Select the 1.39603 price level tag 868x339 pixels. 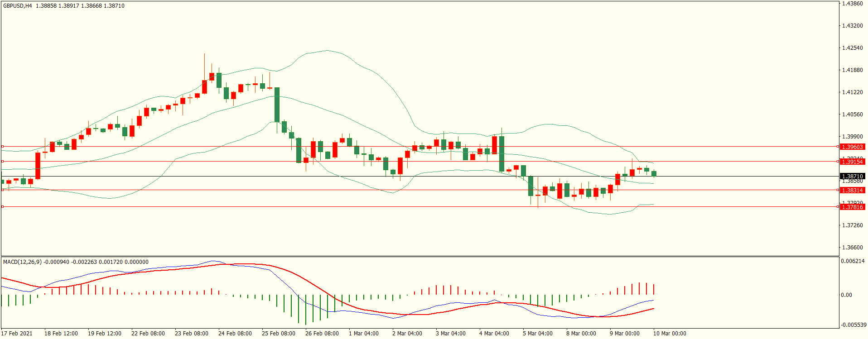pyautogui.click(x=852, y=147)
